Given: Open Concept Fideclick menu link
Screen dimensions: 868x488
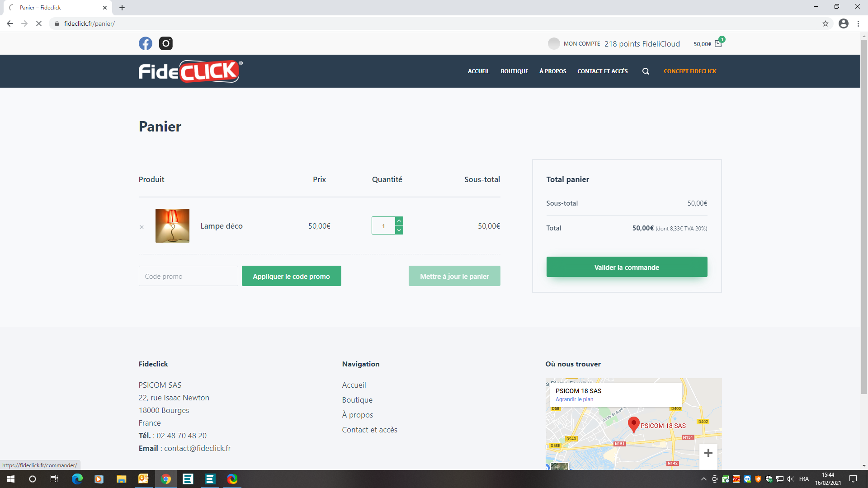Looking at the screenshot, I should pyautogui.click(x=690, y=71).
